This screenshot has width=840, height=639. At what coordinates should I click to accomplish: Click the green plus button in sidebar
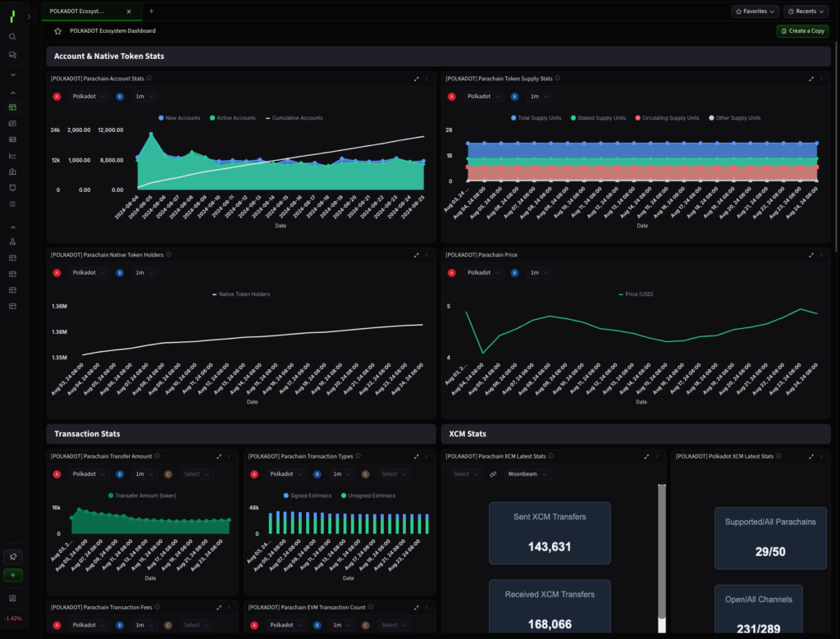pos(13,575)
